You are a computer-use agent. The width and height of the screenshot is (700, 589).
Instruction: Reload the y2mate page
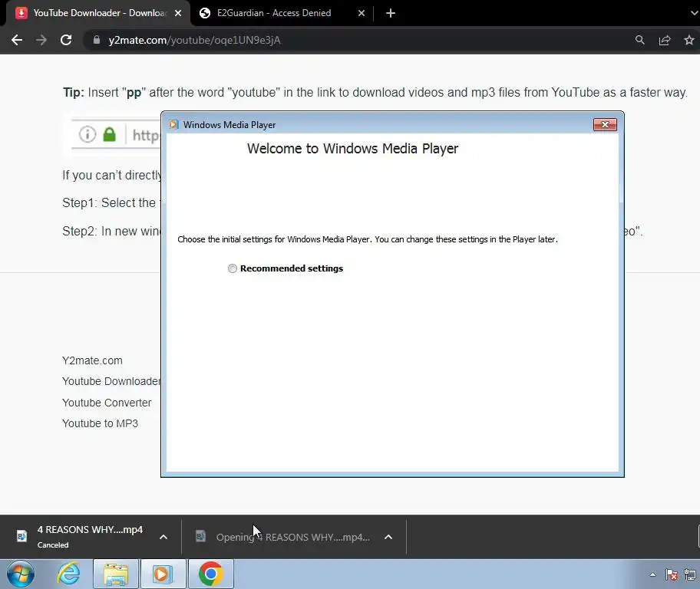coord(66,40)
